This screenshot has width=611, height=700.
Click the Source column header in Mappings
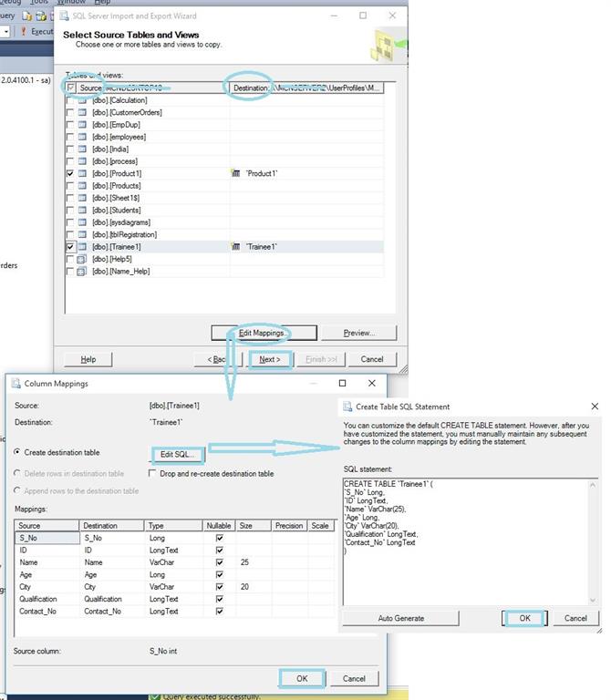click(x=47, y=526)
